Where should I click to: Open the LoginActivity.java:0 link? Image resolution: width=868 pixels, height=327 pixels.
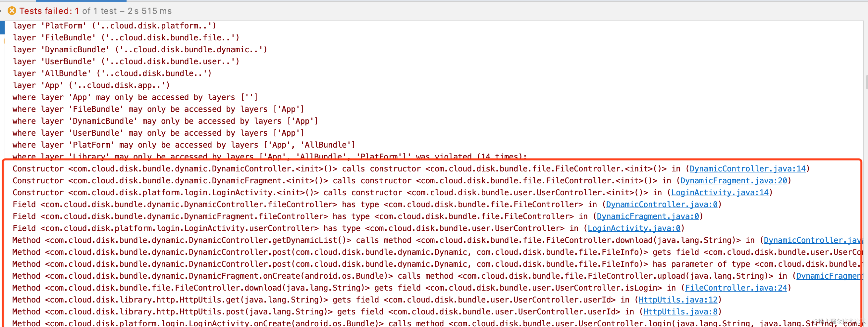634,228
